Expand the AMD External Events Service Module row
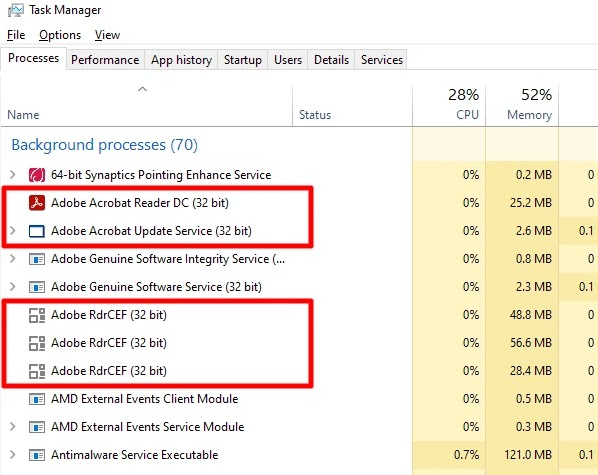 coord(13,427)
